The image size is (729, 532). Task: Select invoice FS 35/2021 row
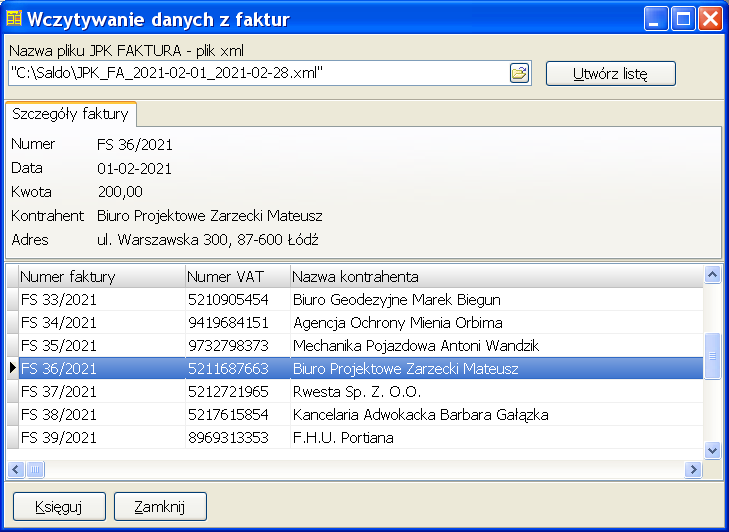pyautogui.click(x=100, y=346)
